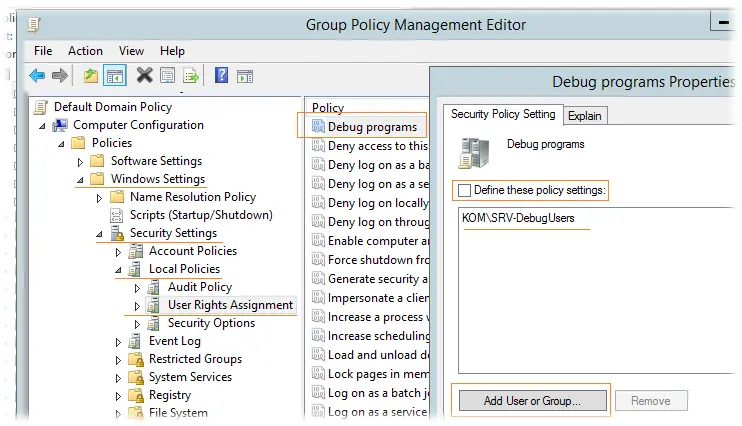Image resolution: width=742 pixels, height=426 pixels.
Task: Click the Export List toolbar icon
Action: pyautogui.click(x=191, y=75)
